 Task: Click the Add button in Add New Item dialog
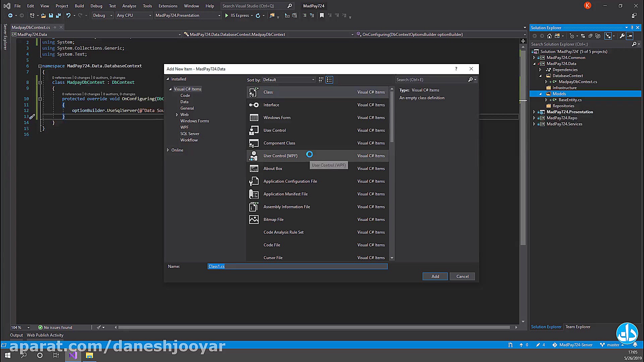pyautogui.click(x=435, y=276)
